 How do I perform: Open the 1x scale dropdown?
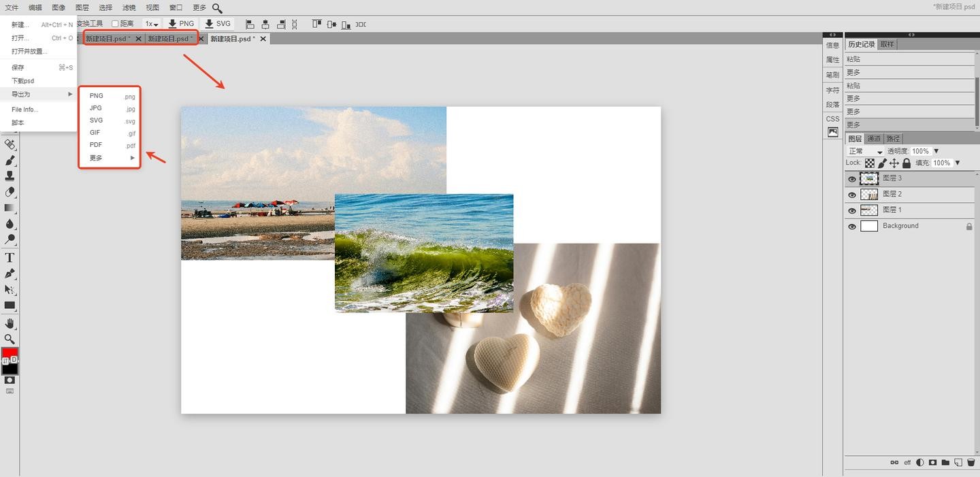tap(151, 24)
